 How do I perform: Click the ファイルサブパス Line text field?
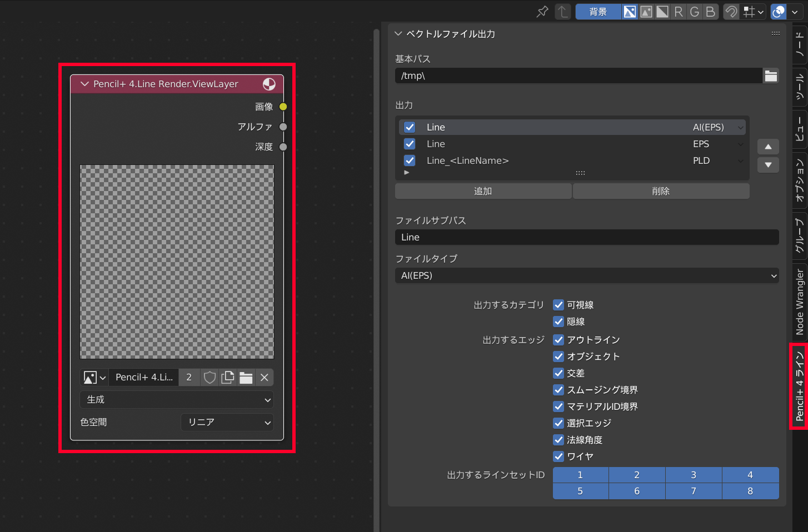pyautogui.click(x=586, y=237)
